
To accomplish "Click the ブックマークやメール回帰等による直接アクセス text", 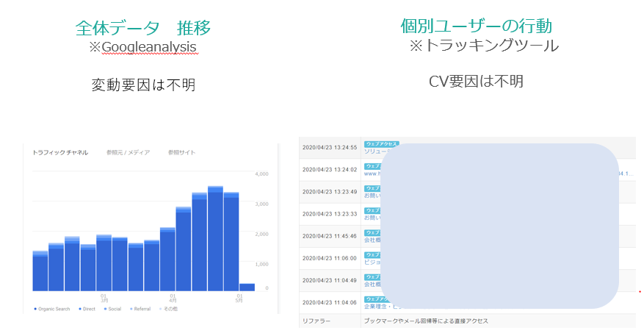I will click(x=426, y=321).
